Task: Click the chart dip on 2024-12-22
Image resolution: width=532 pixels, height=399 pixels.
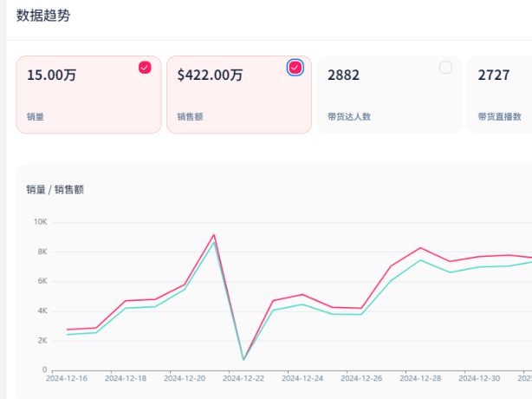Action: point(243,359)
